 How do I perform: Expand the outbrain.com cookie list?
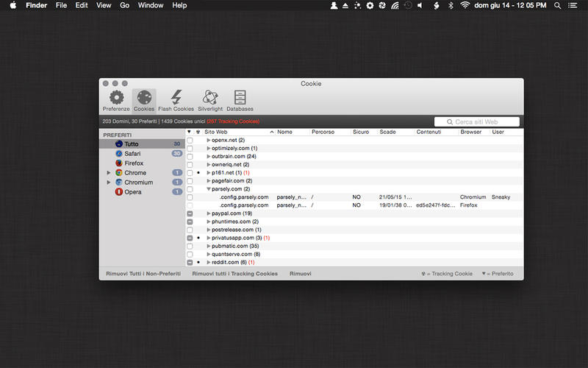coord(209,156)
